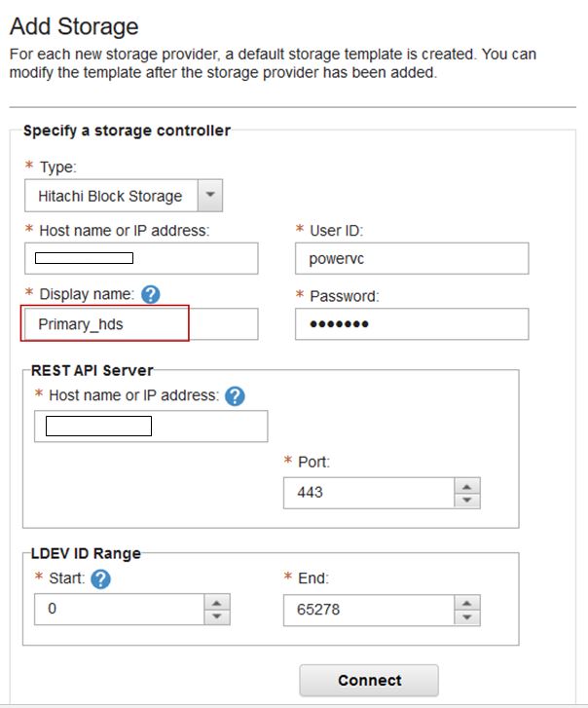The width and height of the screenshot is (588, 708).
Task: Click the LDEV Start field showing 0
Action: [120, 609]
